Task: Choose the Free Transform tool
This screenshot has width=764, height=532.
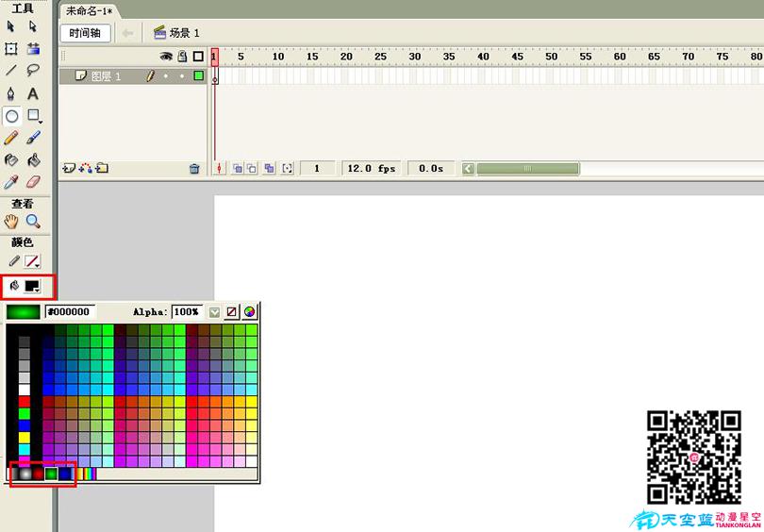Action: point(10,48)
